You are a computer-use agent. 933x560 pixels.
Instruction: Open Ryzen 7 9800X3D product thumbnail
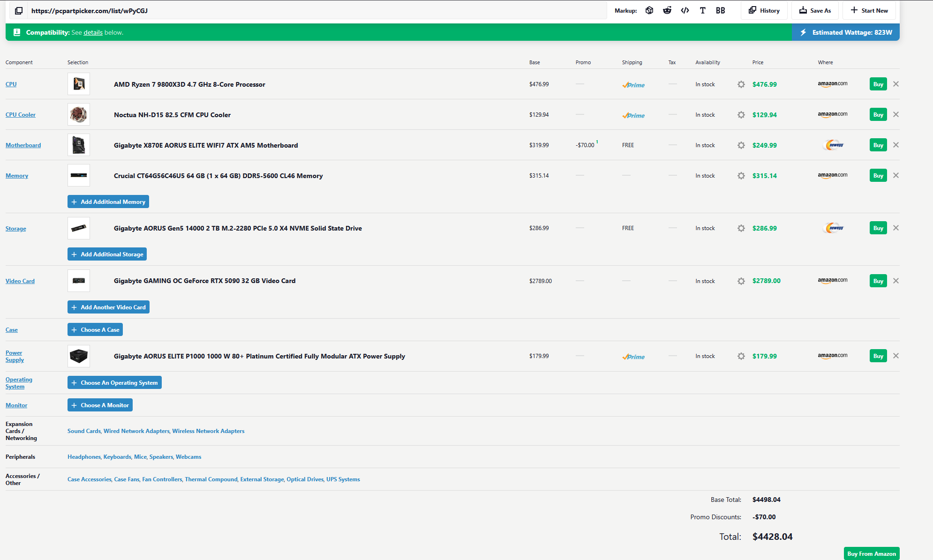(79, 84)
